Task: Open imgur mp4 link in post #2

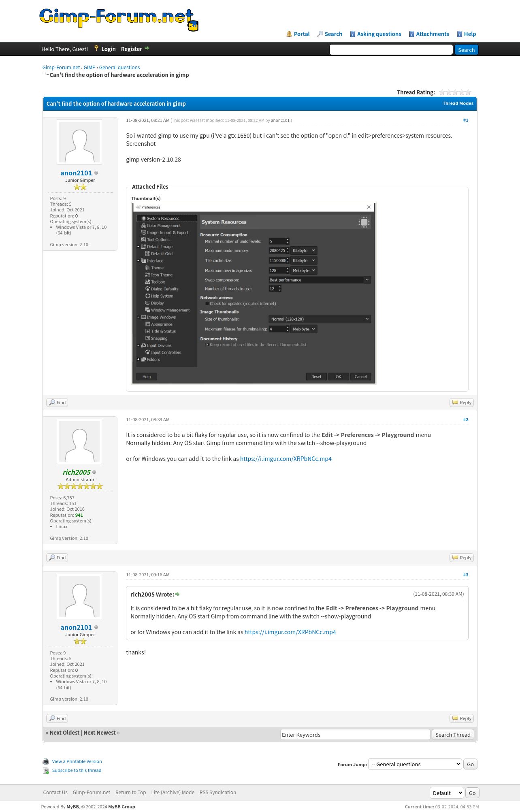Action: 286,459
